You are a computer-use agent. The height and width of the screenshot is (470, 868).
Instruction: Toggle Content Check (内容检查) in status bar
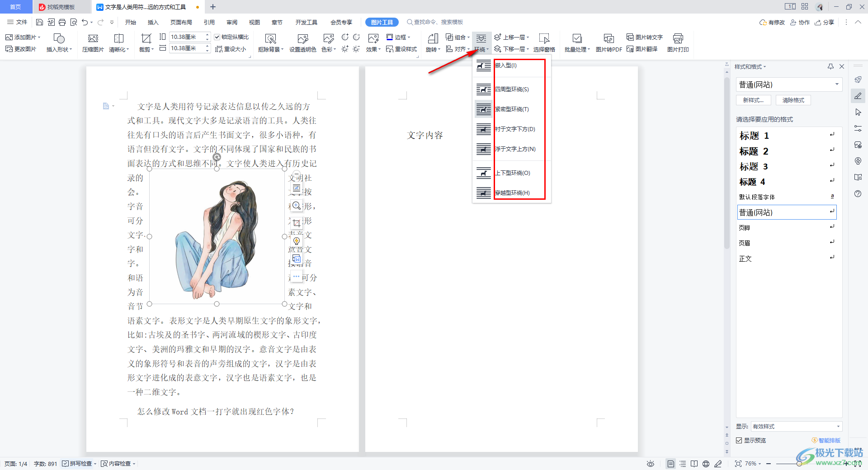pyautogui.click(x=118, y=464)
